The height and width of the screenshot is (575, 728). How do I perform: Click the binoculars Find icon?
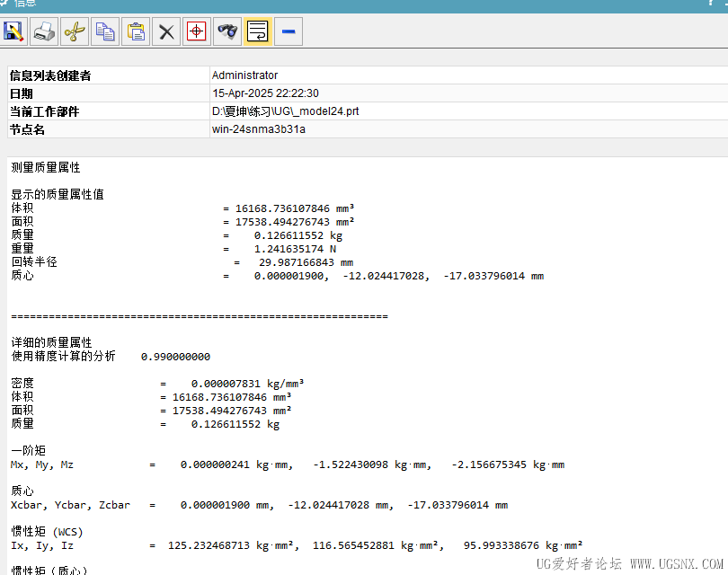227,31
